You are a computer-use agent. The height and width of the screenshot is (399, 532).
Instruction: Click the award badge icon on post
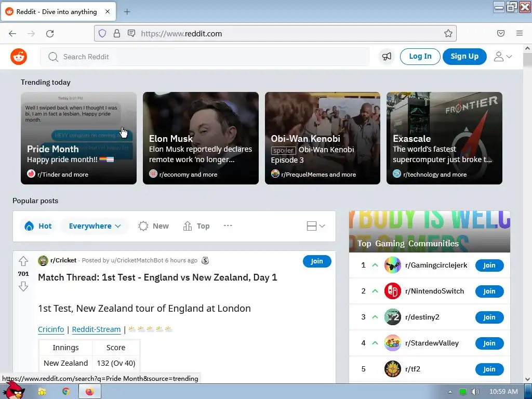tap(205, 261)
